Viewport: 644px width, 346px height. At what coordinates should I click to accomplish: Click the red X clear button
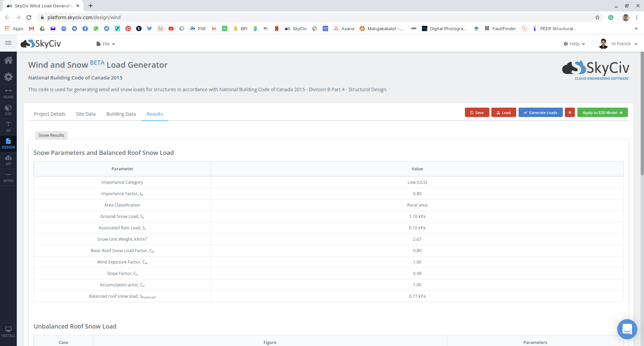click(x=570, y=113)
